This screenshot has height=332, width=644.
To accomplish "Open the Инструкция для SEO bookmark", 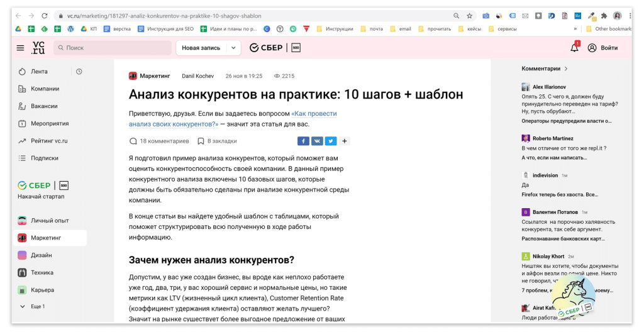I will coord(165,29).
